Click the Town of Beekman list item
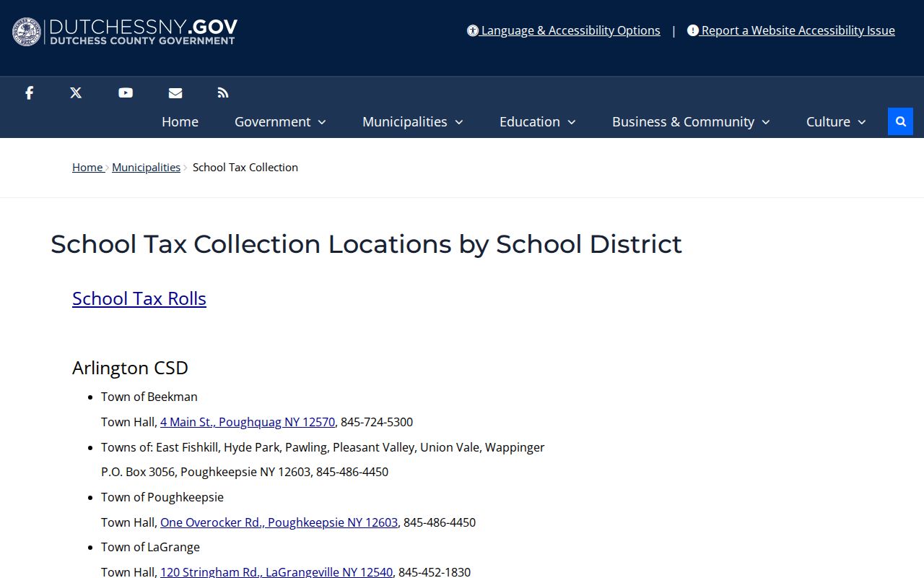924x578 pixels. 149,397
